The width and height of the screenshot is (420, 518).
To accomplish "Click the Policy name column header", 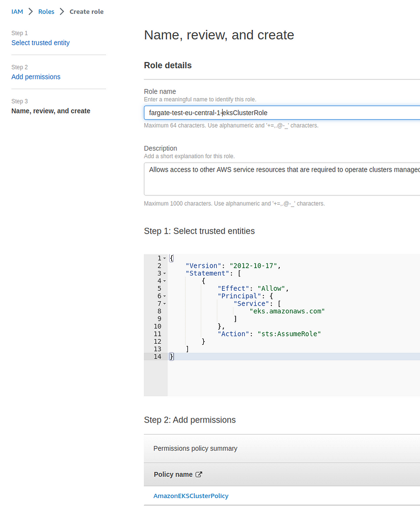I will [x=173, y=474].
